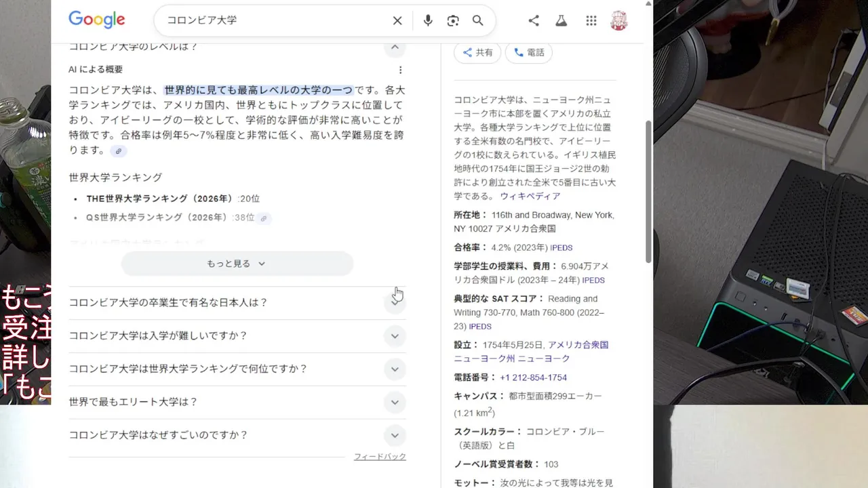Click もっと見る to show more
Screen dimensions: 868x488
[x=237, y=264]
